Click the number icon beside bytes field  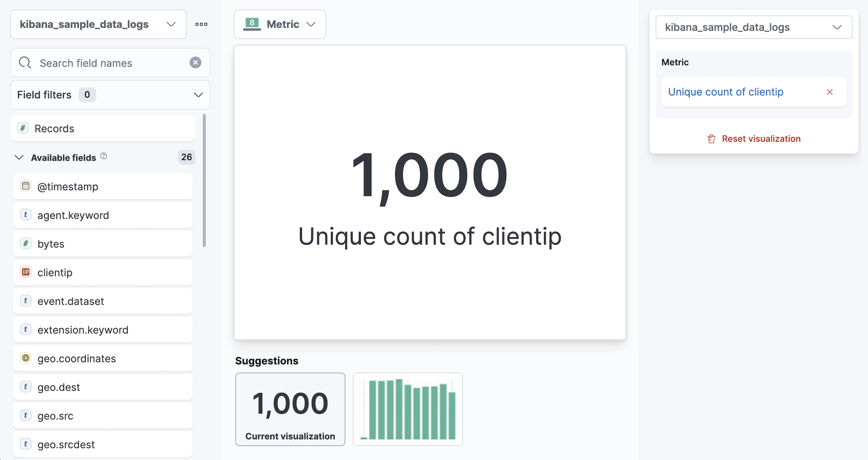26,243
